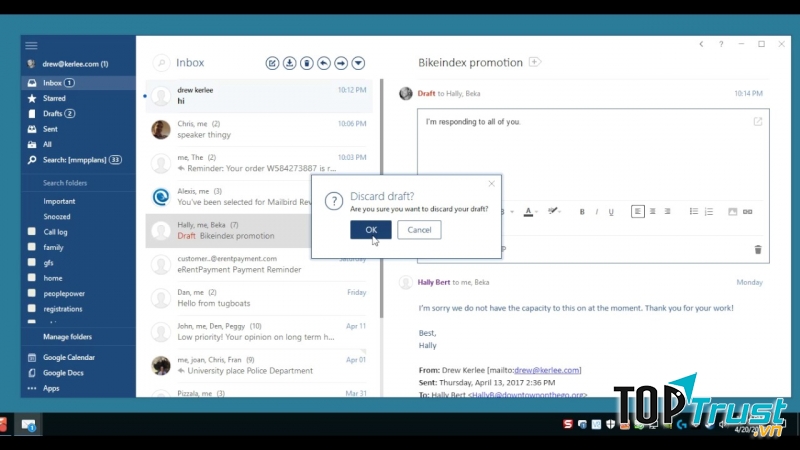Toggle italic formatting in draft
Screen dimensions: 800x450
[x=596, y=212]
